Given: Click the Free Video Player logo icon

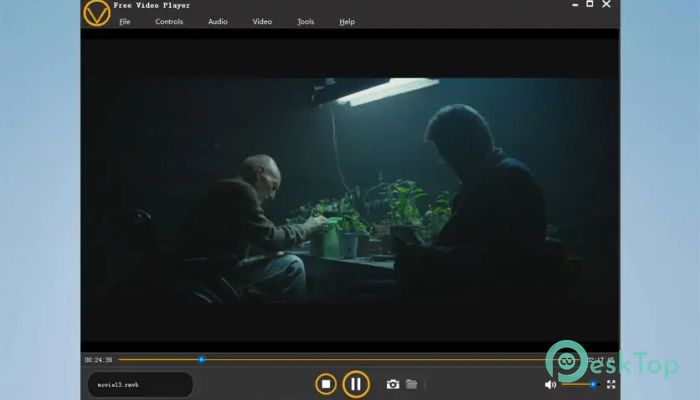Looking at the screenshot, I should 96,13.
